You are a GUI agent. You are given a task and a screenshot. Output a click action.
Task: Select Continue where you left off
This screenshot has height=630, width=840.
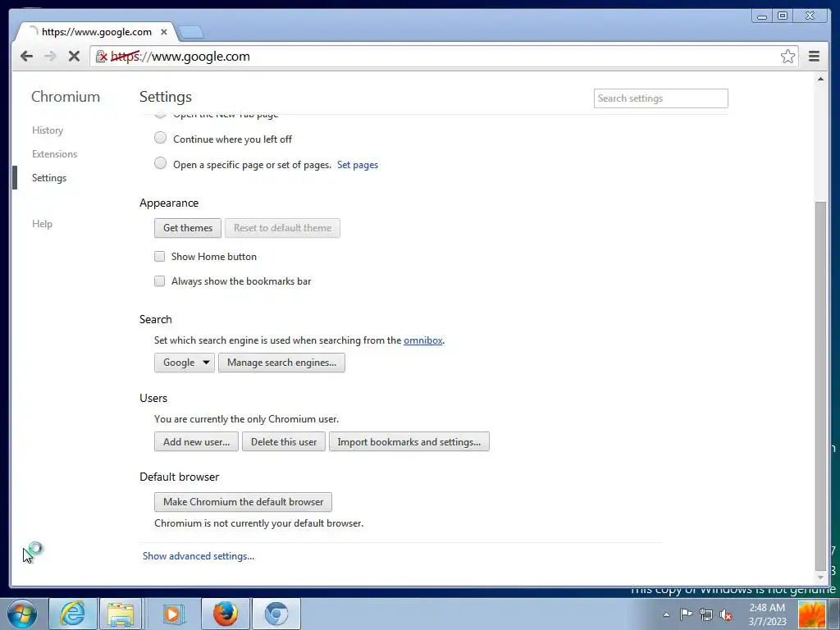pyautogui.click(x=160, y=138)
